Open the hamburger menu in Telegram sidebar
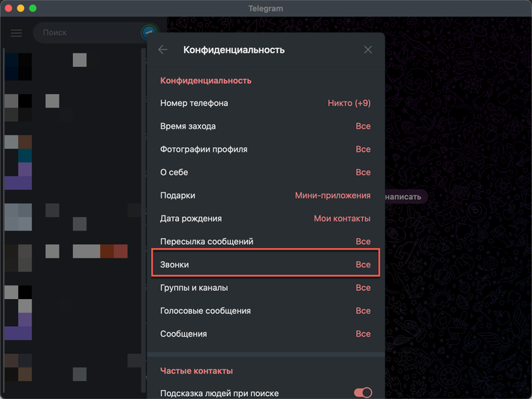 pyautogui.click(x=17, y=33)
